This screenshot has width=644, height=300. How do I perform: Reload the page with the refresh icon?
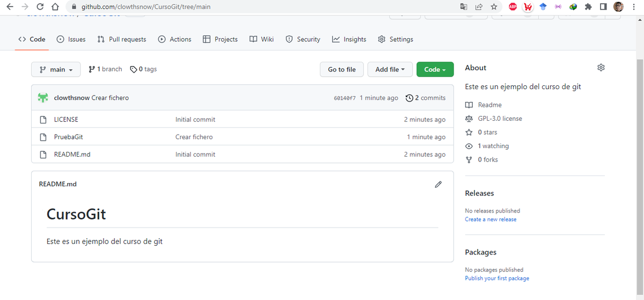(x=40, y=7)
